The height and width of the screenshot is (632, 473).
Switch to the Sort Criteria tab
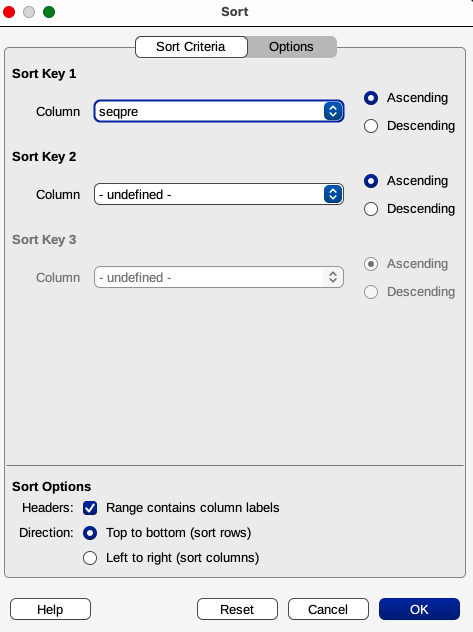pyautogui.click(x=191, y=47)
